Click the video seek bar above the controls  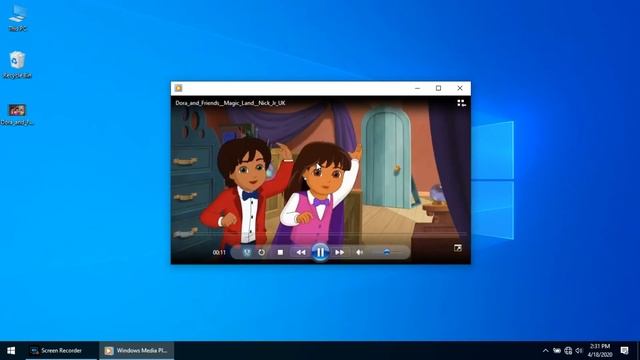320,234
